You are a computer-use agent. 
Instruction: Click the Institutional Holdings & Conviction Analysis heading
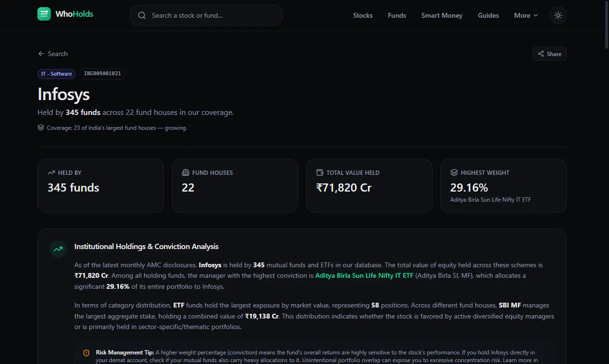tap(146, 247)
